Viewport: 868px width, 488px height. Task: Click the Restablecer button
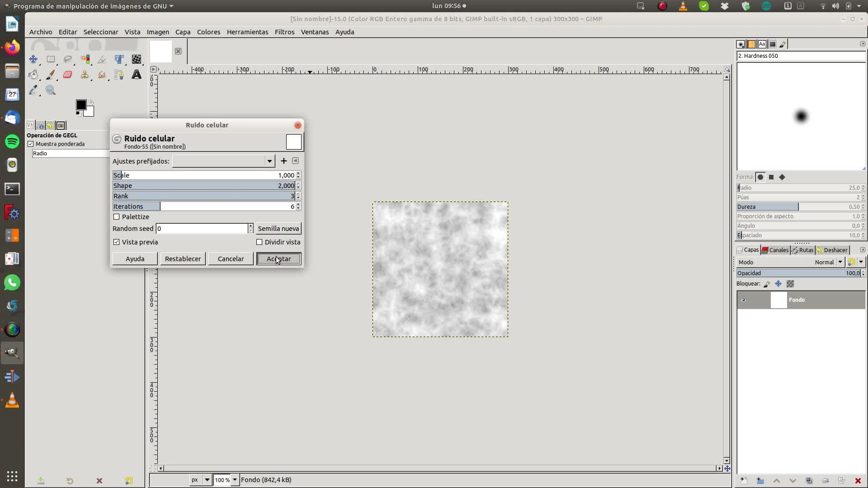pos(183,259)
